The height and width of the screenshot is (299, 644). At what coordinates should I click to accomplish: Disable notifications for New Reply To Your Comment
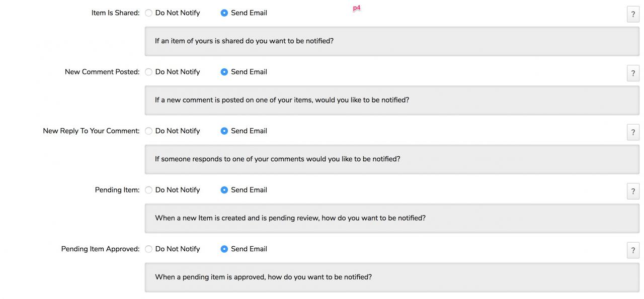point(148,131)
